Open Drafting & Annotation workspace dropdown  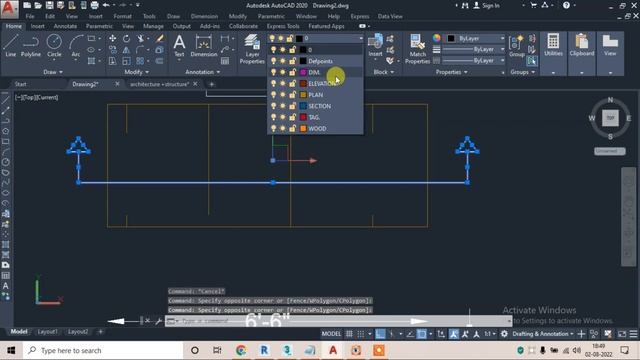[x=542, y=334]
